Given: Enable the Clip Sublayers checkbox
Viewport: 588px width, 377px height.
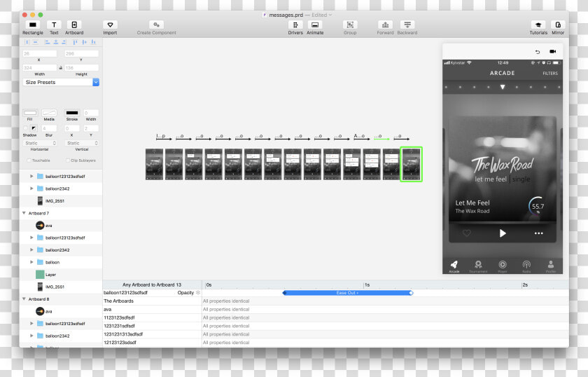Looking at the screenshot, I should tap(68, 160).
